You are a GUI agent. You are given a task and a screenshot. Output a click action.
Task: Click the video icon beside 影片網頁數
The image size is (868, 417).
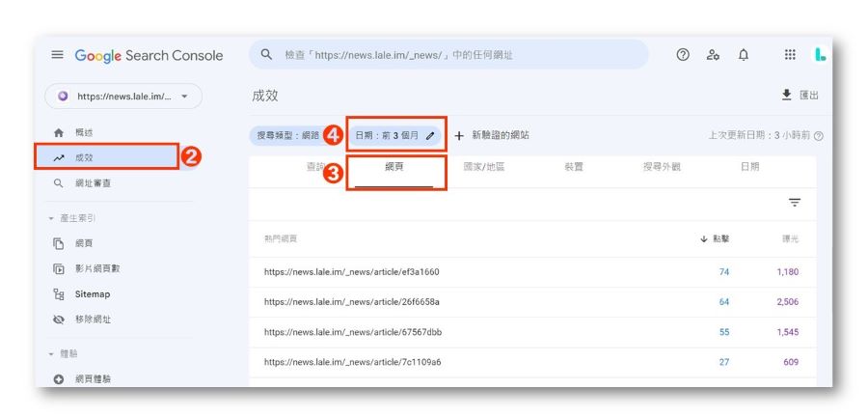point(59,268)
